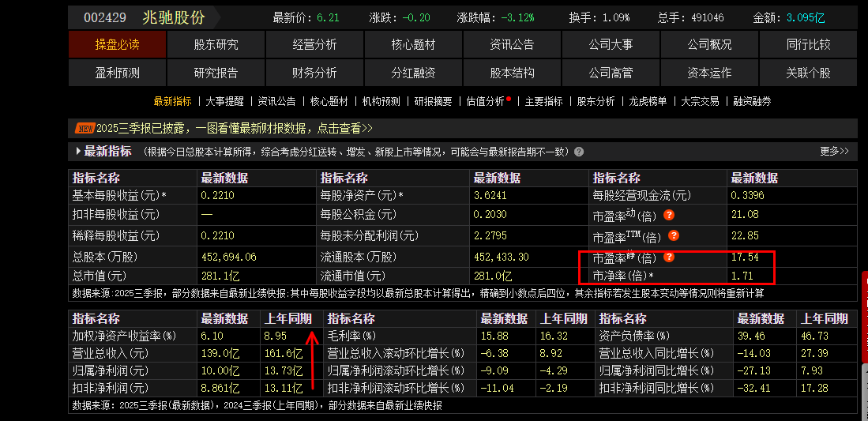868x421 pixels.
Task: Switch to the 资本运作 tab
Action: tap(710, 73)
